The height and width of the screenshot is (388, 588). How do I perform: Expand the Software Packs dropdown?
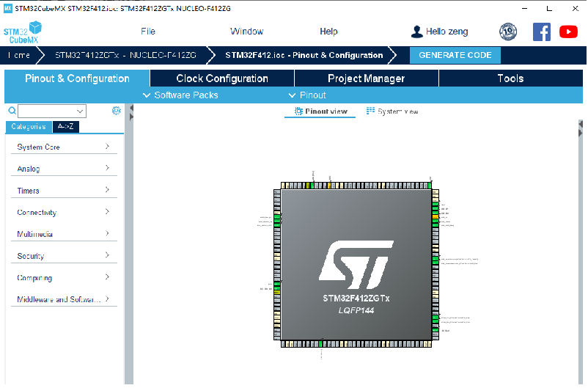180,95
